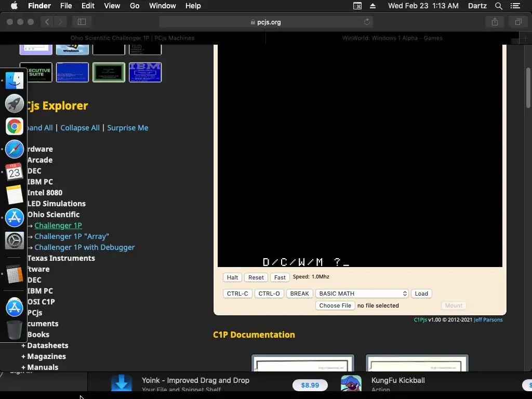This screenshot has width=532, height=399.
Task: Click Yoink $8.99 price button
Action: pos(310,385)
